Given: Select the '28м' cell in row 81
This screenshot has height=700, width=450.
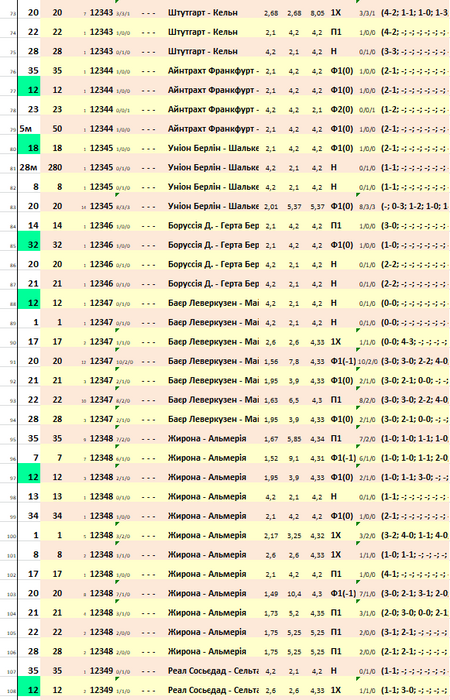Looking at the screenshot, I should click(x=28, y=167).
